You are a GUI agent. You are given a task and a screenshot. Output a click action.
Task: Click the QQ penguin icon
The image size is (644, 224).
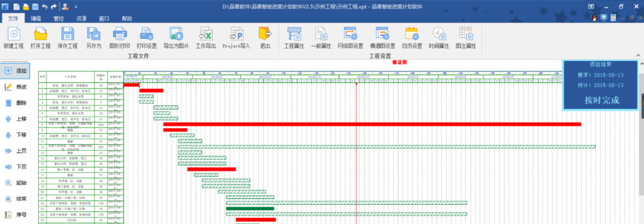(594, 18)
